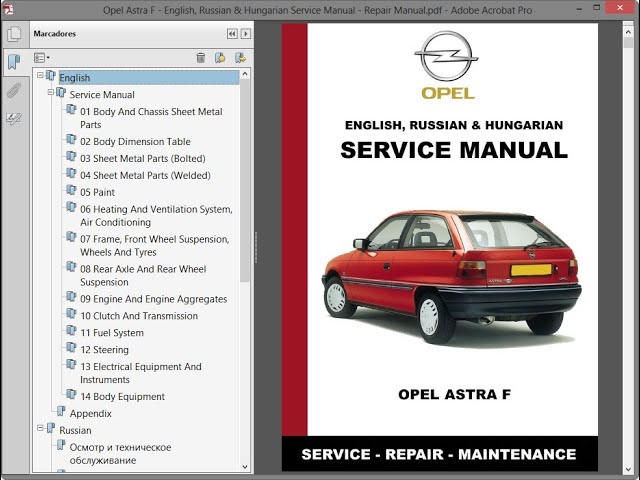640x480 pixels.
Task: Open 03 Sheet Metal Parts (Bolted)
Action: (143, 158)
